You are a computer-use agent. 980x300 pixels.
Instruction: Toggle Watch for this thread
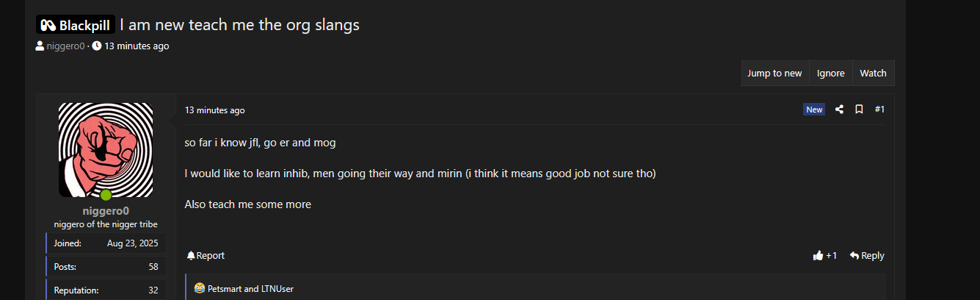(x=873, y=74)
